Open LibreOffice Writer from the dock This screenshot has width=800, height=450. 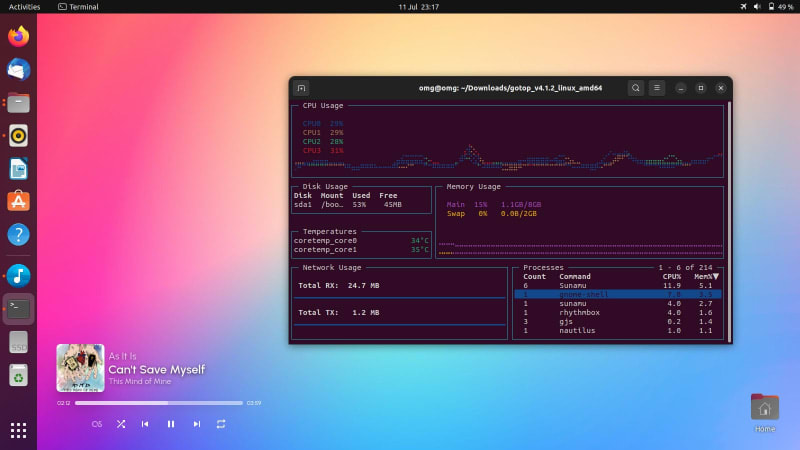[x=18, y=168]
